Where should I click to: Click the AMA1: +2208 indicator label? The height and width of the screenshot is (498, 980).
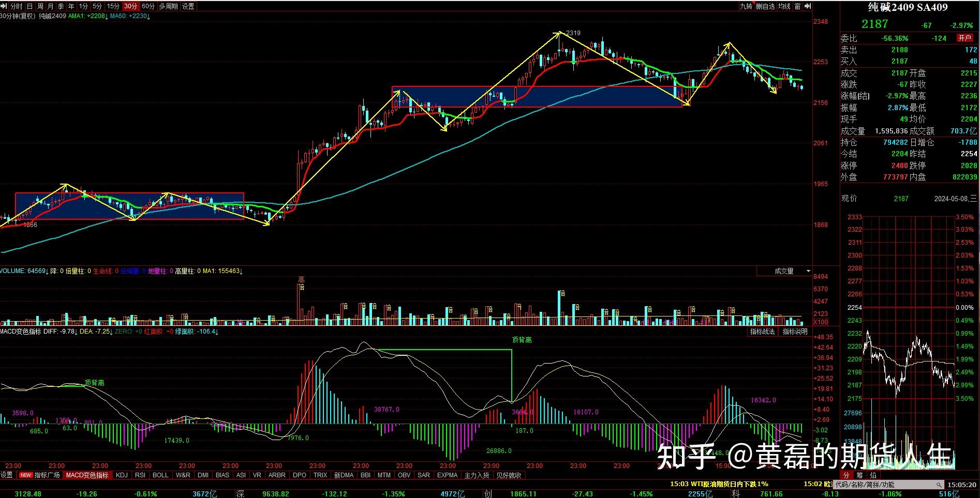(x=87, y=16)
